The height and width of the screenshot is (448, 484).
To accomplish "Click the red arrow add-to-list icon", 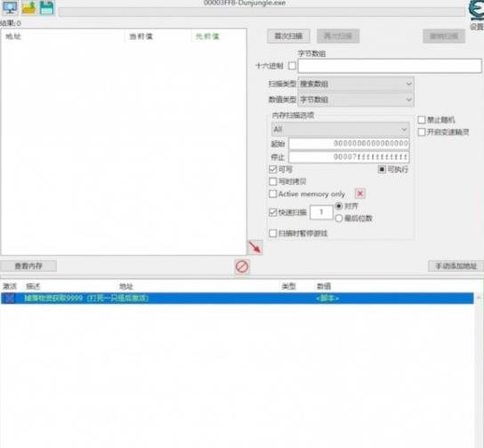I will 255,248.
